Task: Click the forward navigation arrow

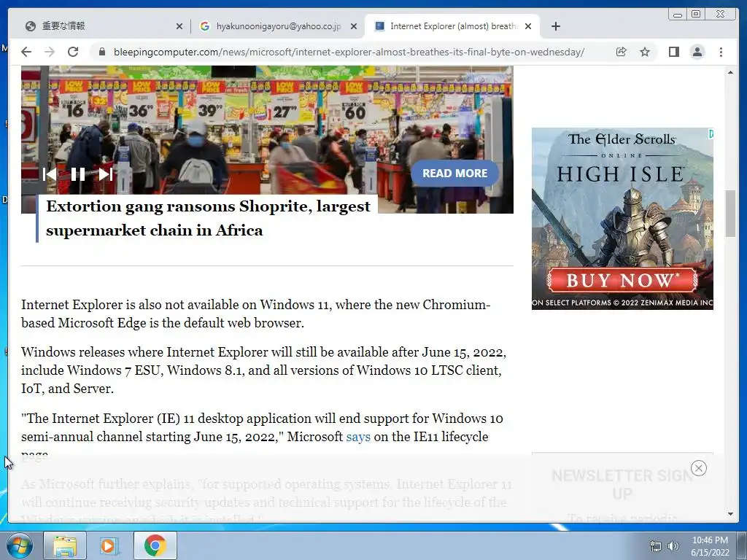Action: [50, 52]
